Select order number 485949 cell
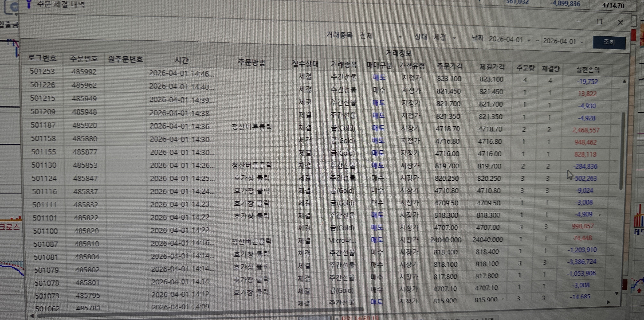 click(x=84, y=98)
